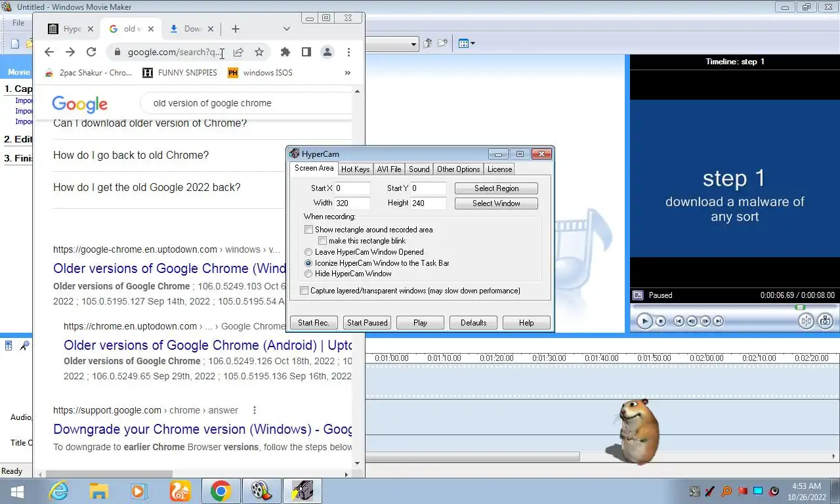Switch to HyperCam AVI File tab

pyautogui.click(x=389, y=169)
